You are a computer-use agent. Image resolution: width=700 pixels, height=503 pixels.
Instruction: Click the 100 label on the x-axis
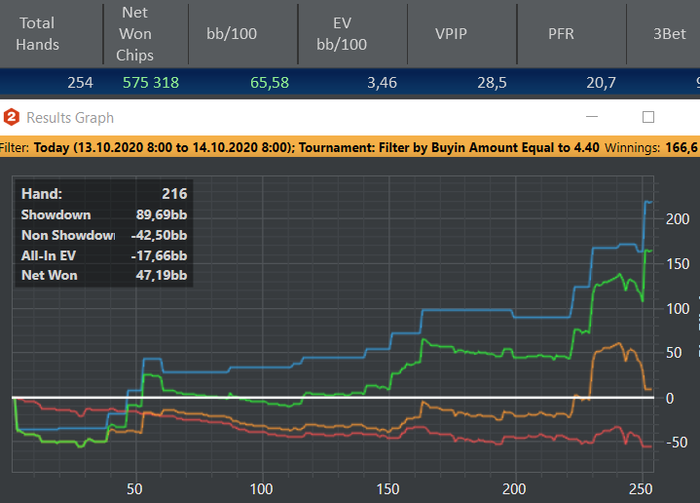(x=261, y=489)
